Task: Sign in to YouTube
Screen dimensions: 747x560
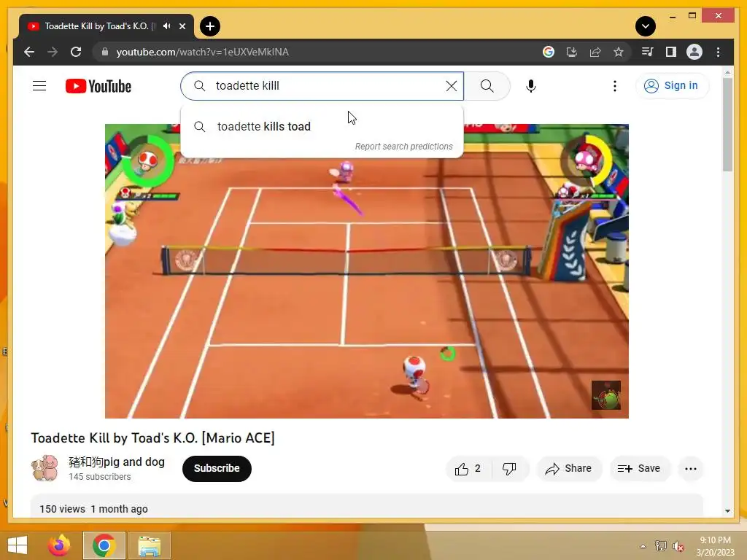Action: coord(672,86)
